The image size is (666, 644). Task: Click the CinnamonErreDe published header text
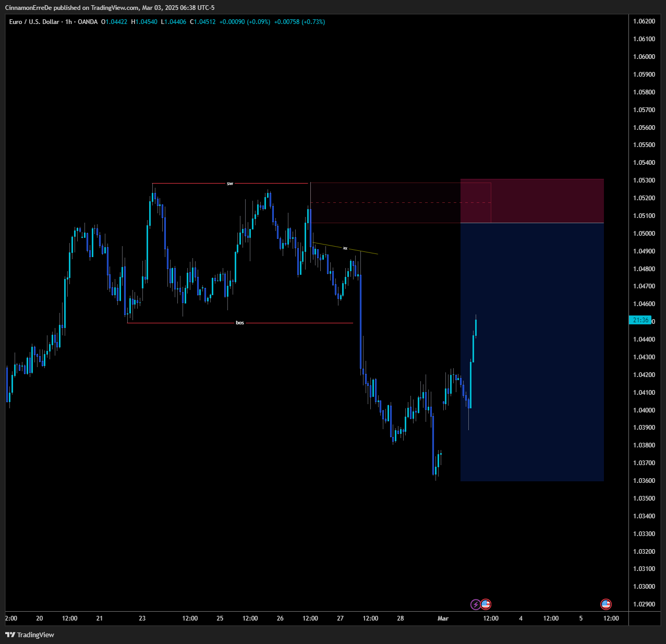click(110, 7)
